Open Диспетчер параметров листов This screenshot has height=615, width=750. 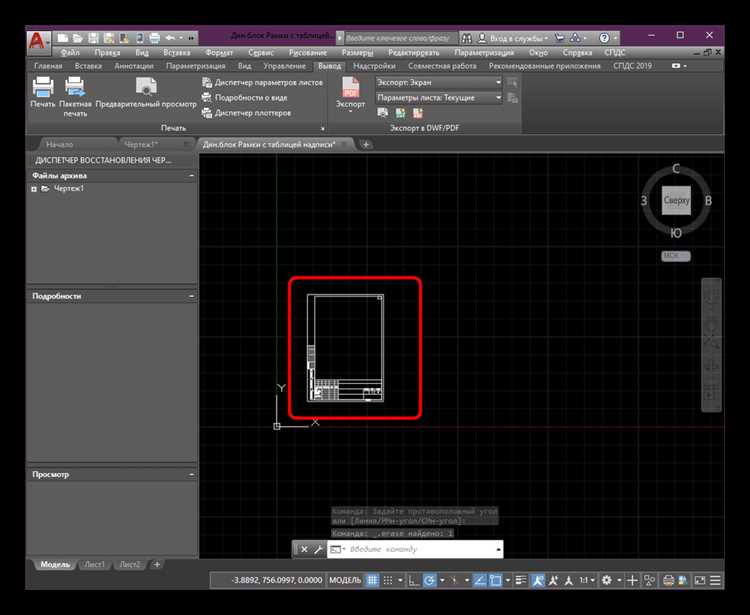(263, 83)
